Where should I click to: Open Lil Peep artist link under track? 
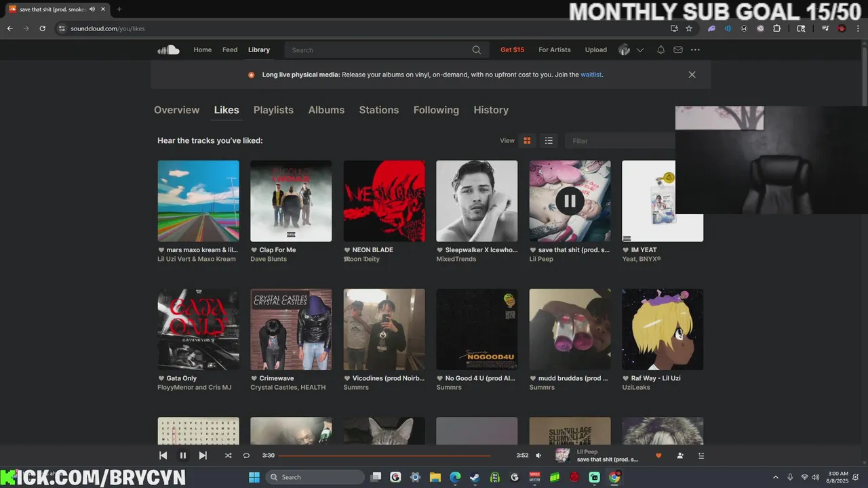click(541, 259)
